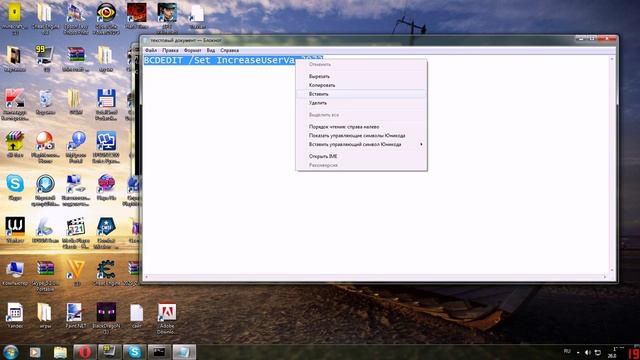640x360 pixels.
Task: Choose Открыть IME in the context menu
Action: coord(361,156)
